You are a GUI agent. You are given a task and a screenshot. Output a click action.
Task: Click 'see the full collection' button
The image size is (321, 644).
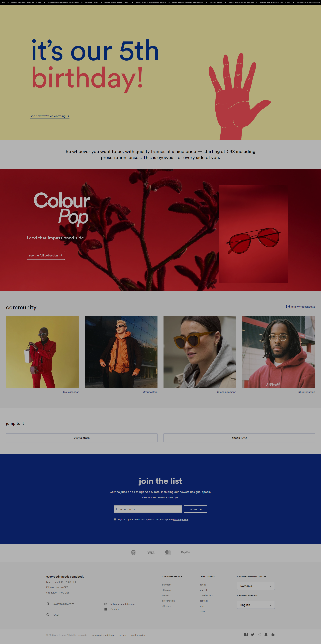(x=46, y=255)
